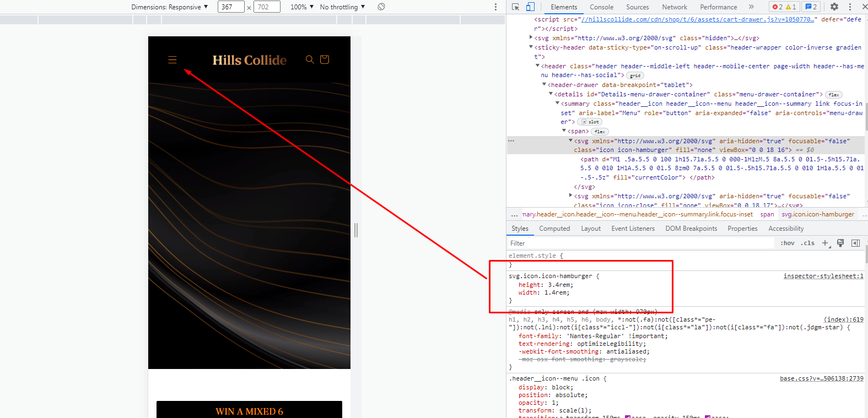Select the Elements tab
This screenshot has height=418, width=868.
coord(564,7)
